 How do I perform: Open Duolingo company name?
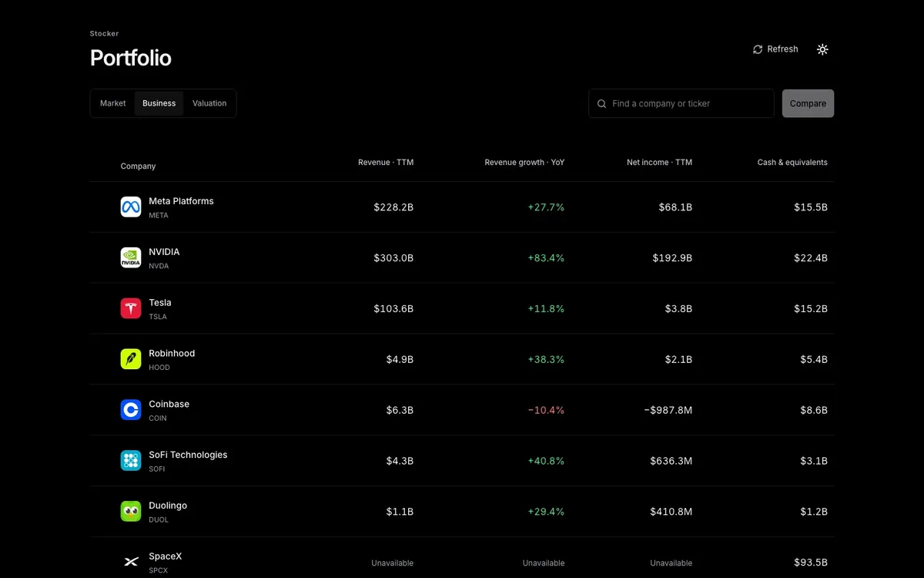tap(168, 506)
